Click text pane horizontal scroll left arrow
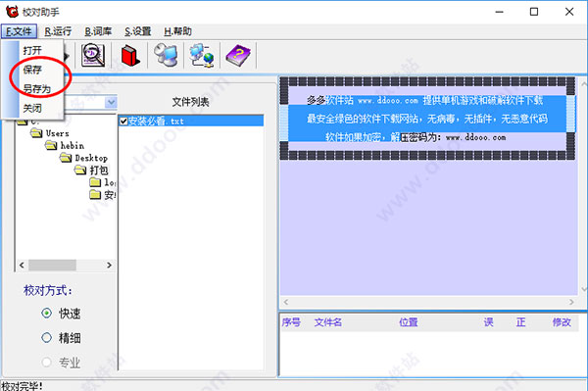 286,302
